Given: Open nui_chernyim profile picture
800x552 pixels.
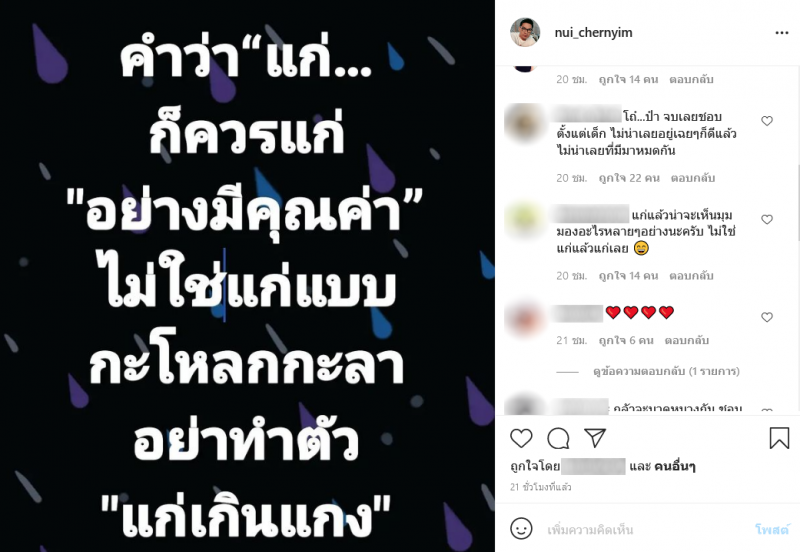Looking at the screenshot, I should click(525, 32).
